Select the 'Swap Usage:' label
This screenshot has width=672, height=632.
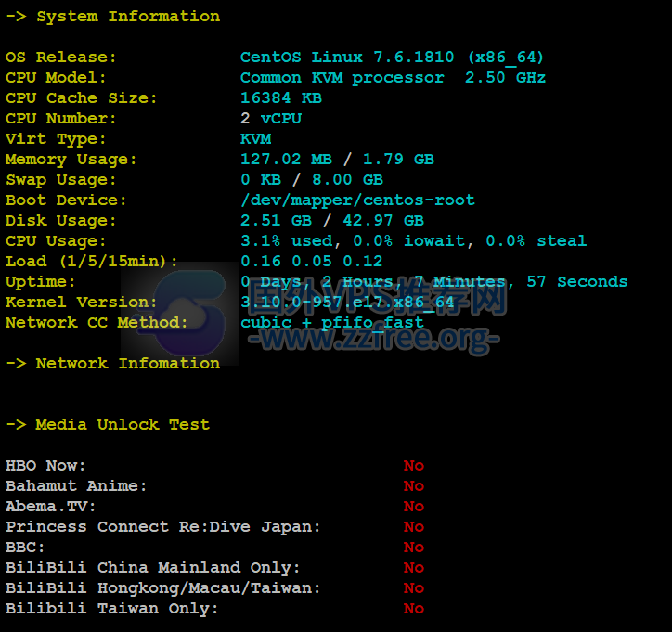tap(61, 180)
